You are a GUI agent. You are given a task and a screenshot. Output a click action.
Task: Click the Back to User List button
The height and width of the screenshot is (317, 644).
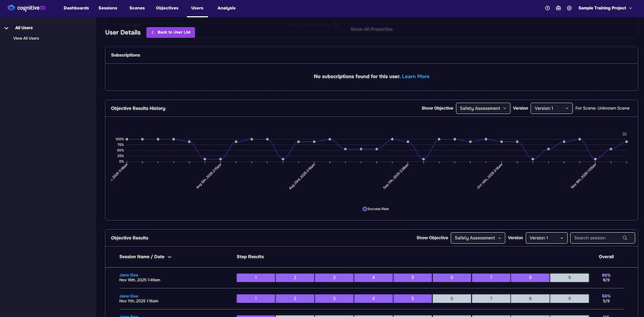click(170, 32)
